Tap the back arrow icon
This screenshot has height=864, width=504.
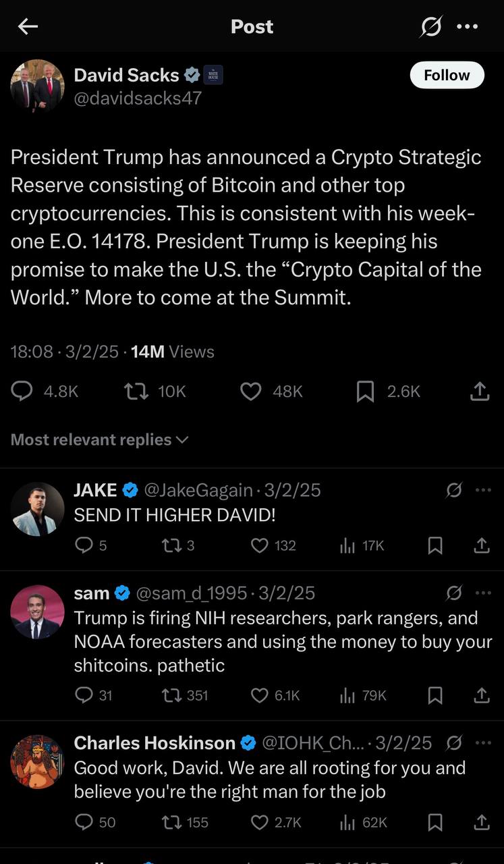(28, 26)
